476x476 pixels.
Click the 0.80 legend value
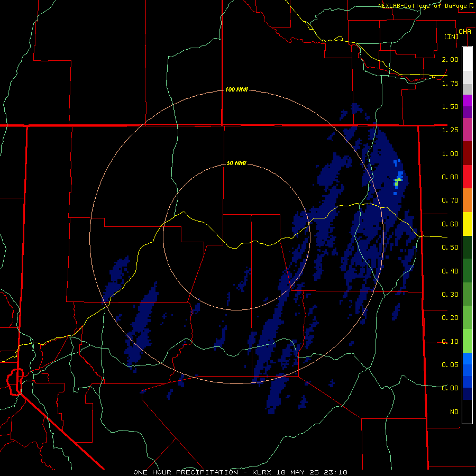click(x=450, y=177)
